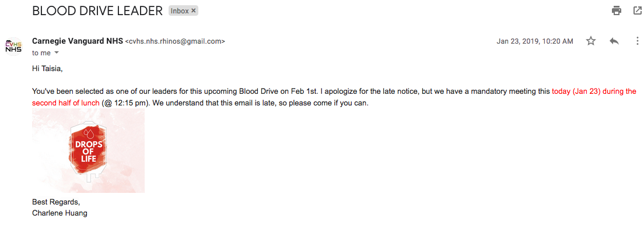Reply to the email using the arrow icon

coord(614,41)
